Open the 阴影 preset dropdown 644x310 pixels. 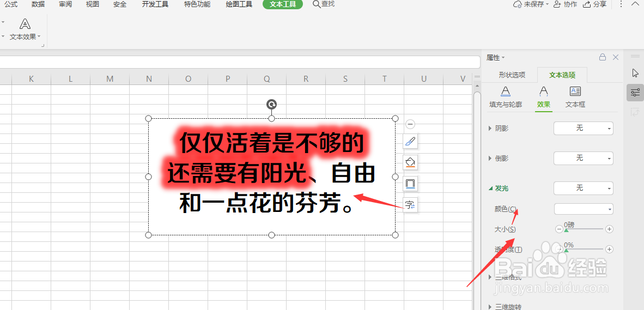coord(584,129)
